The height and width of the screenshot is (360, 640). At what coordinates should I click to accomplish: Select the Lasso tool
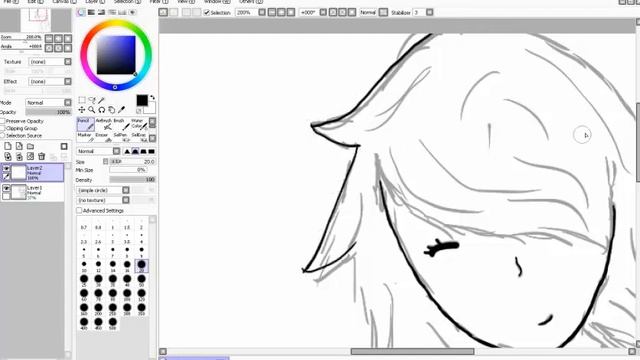92,100
